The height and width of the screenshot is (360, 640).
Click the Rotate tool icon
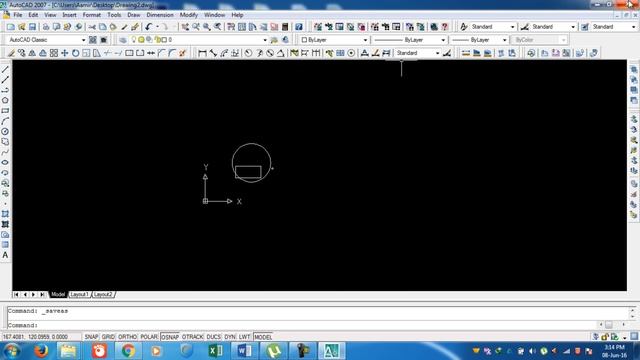pos(75,53)
